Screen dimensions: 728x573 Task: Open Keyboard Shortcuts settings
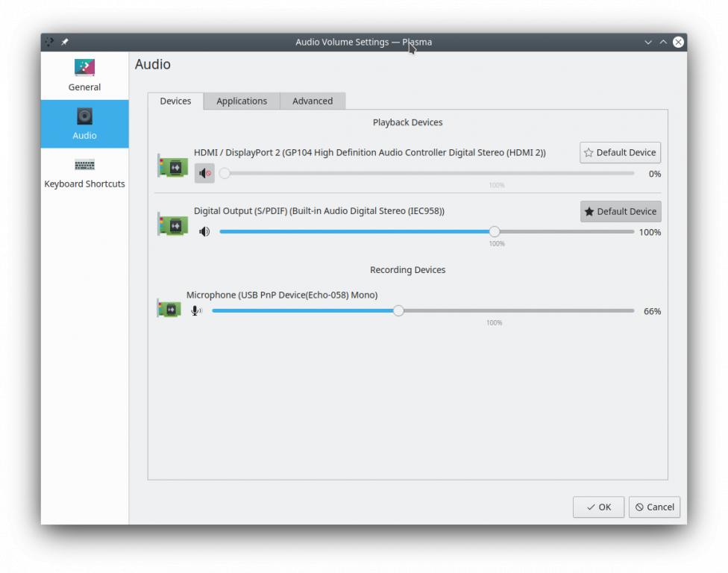point(84,173)
